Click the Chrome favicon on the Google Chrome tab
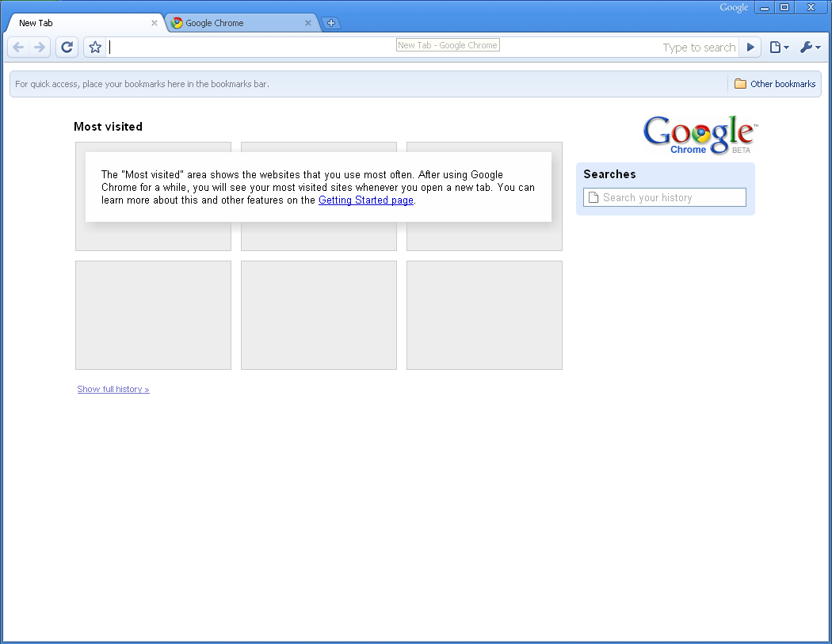 coord(176,23)
